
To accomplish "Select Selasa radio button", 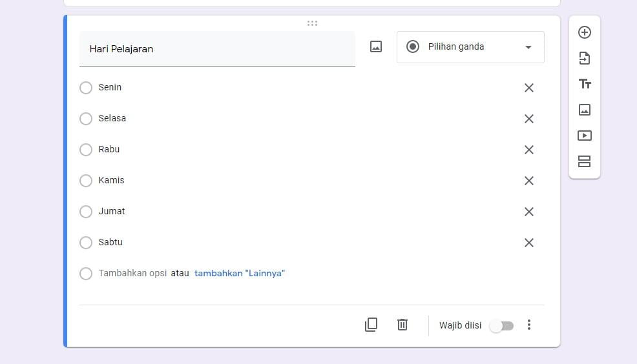I will (x=86, y=119).
